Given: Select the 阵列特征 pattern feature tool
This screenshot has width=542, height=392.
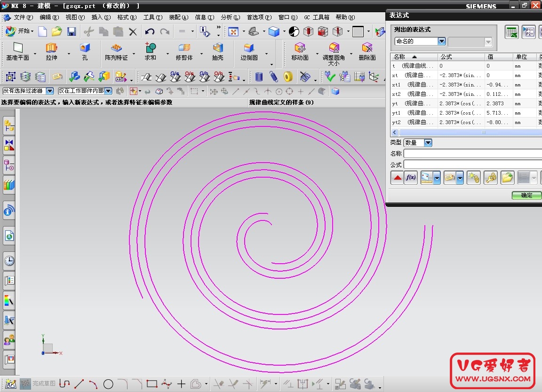Looking at the screenshot, I should pyautogui.click(x=116, y=51).
